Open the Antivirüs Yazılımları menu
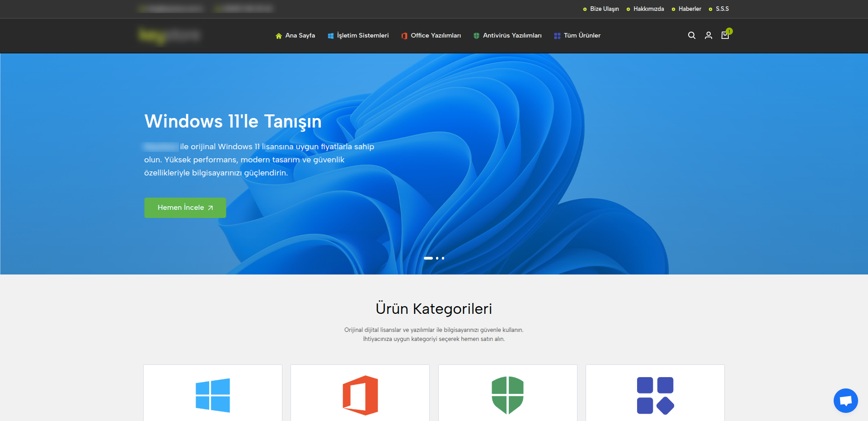This screenshot has height=421, width=868. [x=507, y=35]
